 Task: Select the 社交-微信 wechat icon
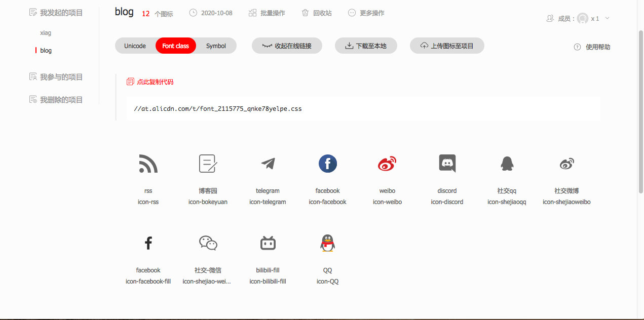point(208,244)
